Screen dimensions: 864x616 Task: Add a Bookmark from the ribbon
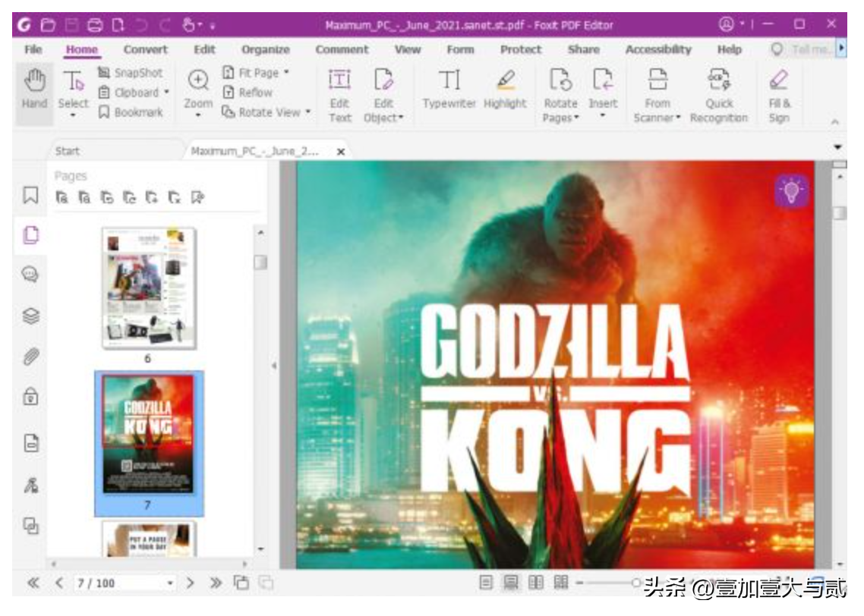[x=130, y=112]
